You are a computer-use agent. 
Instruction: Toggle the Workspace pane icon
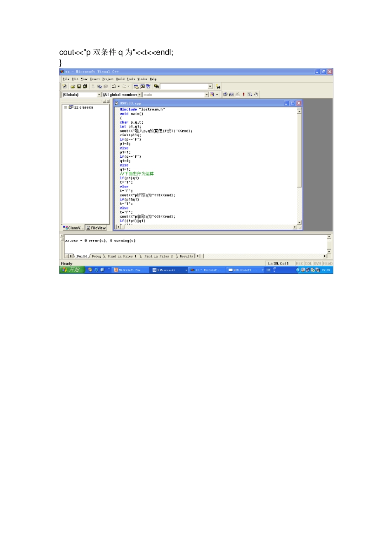tap(136, 86)
